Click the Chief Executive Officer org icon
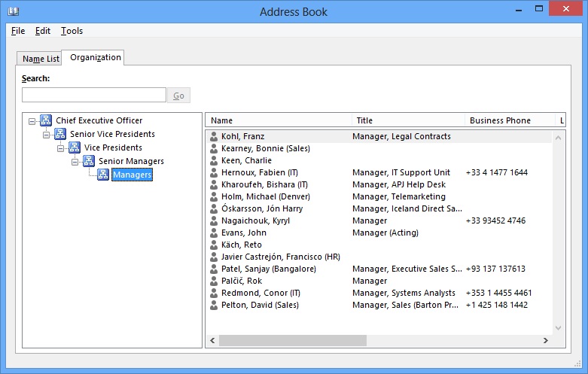 coord(46,120)
